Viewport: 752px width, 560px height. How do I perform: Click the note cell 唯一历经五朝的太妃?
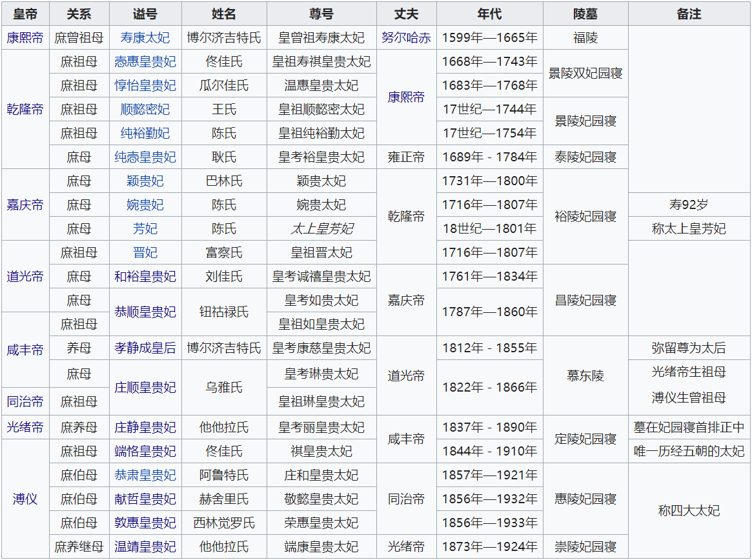[x=689, y=451]
